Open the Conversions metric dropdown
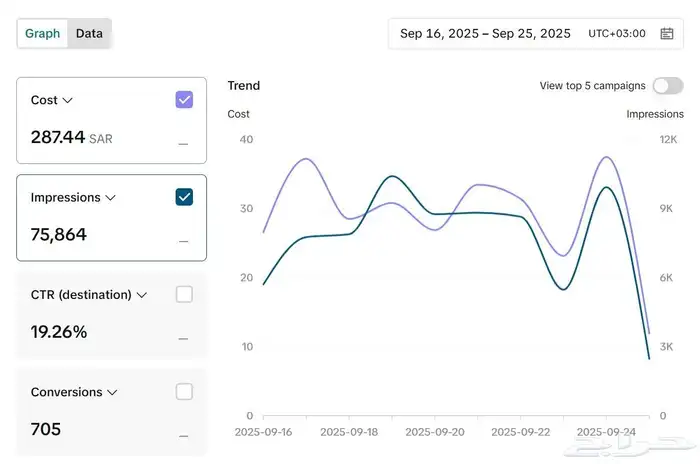The image size is (700, 464). [111, 393]
